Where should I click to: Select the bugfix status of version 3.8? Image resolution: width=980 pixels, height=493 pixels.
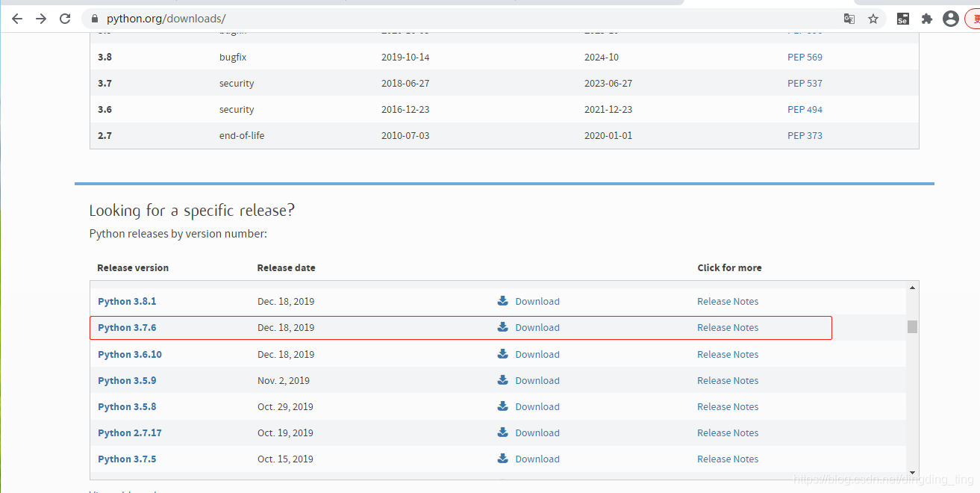[233, 57]
